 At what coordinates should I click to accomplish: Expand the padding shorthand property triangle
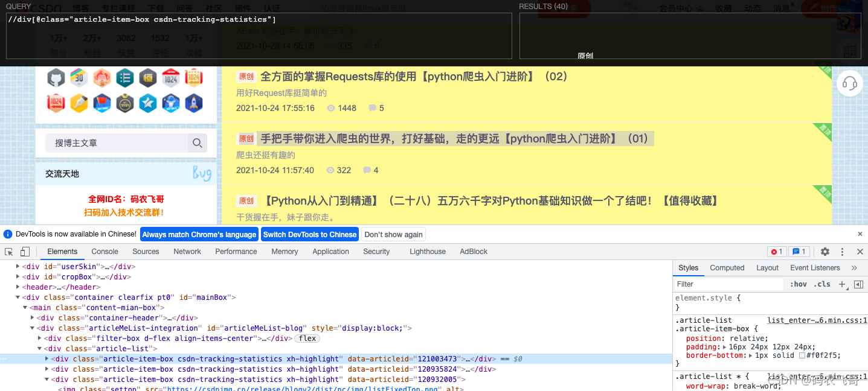(x=725, y=347)
